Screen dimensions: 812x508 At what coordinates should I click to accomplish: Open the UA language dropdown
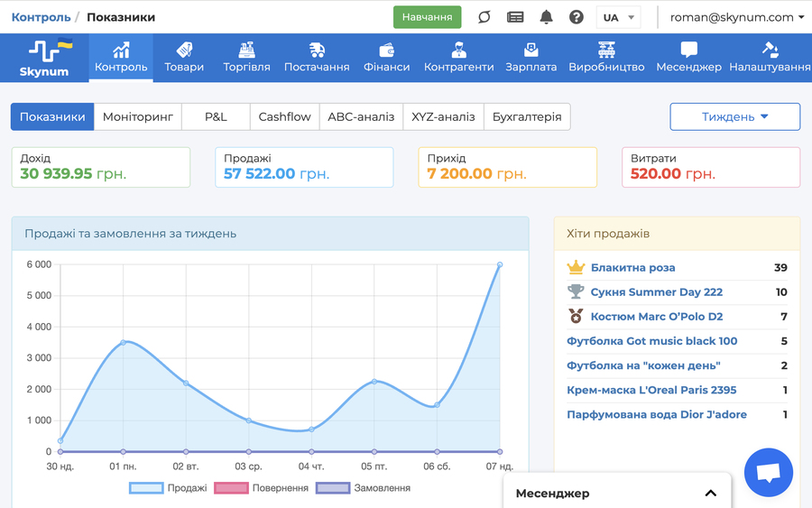pyautogui.click(x=619, y=17)
